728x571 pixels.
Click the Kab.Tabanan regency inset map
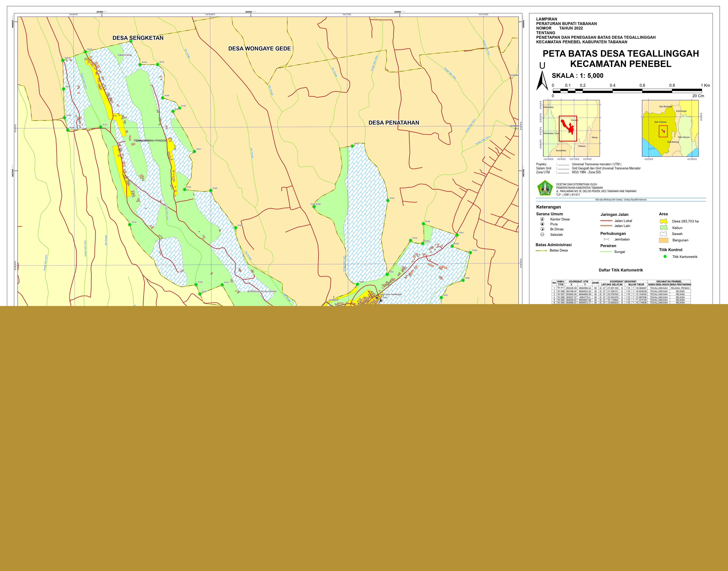(670, 128)
